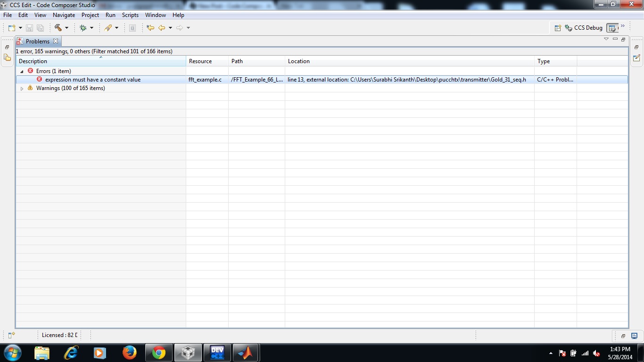The height and width of the screenshot is (362, 644).
Task: Open the Problems view menu triangle
Action: 606,39
